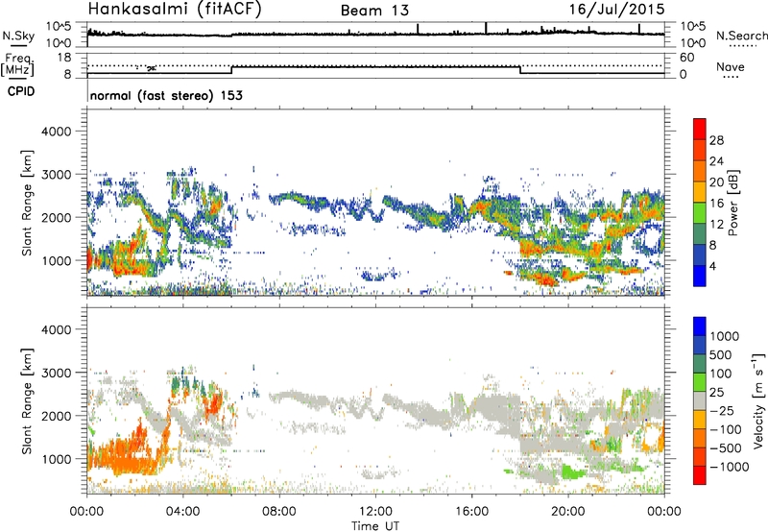Click the '20:00' time tick label
Screen dimensions: 768x532
pyautogui.click(x=567, y=512)
